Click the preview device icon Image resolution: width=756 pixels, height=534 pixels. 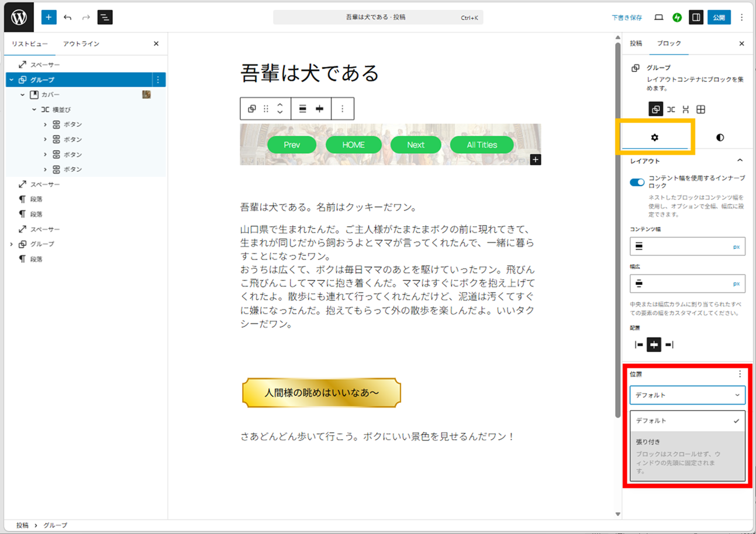[x=658, y=18]
